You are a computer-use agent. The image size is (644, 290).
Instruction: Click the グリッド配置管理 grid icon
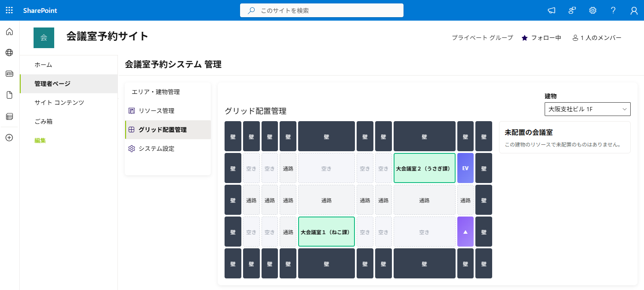132,129
